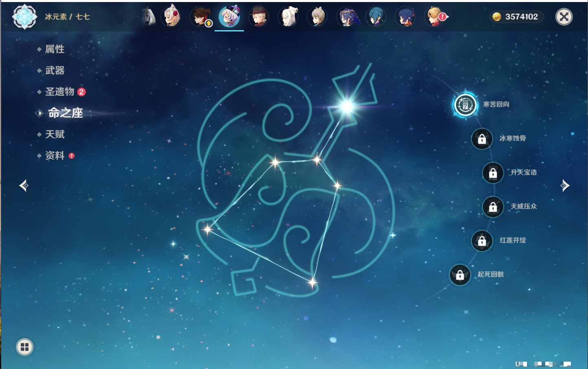Open the 武器 menu
This screenshot has width=588, height=369.
coord(55,71)
